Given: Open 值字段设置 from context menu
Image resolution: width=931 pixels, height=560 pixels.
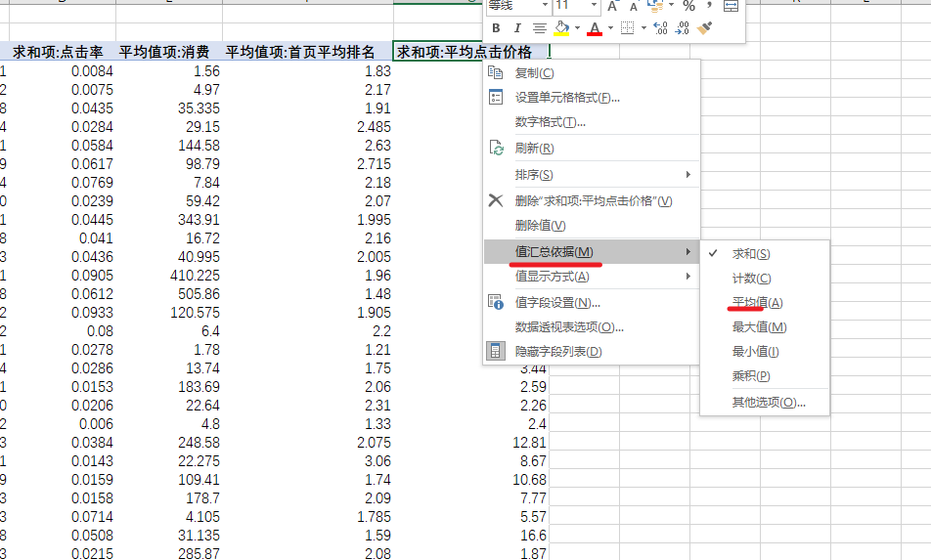Looking at the screenshot, I should [x=557, y=303].
